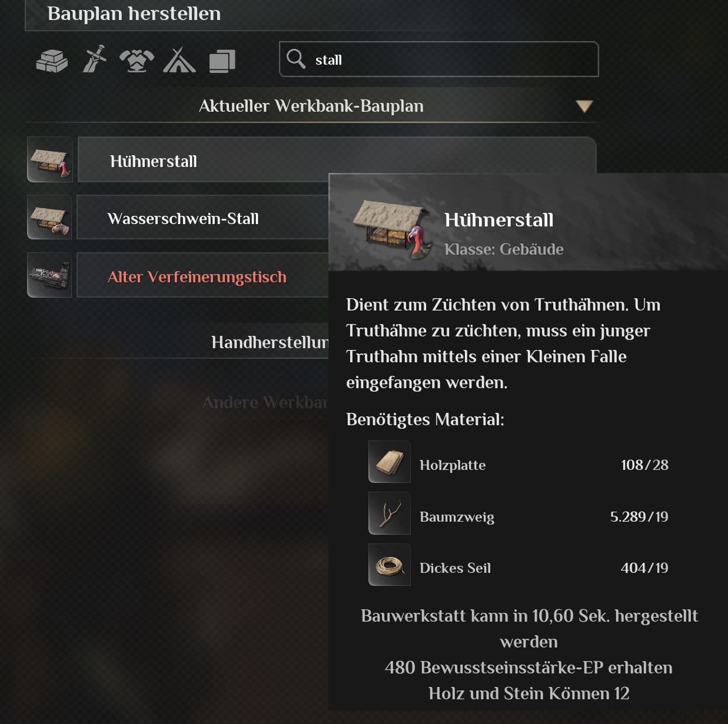Click the Aktueller Werkbank-Bauplan header
The height and width of the screenshot is (724, 728).
coord(311,106)
